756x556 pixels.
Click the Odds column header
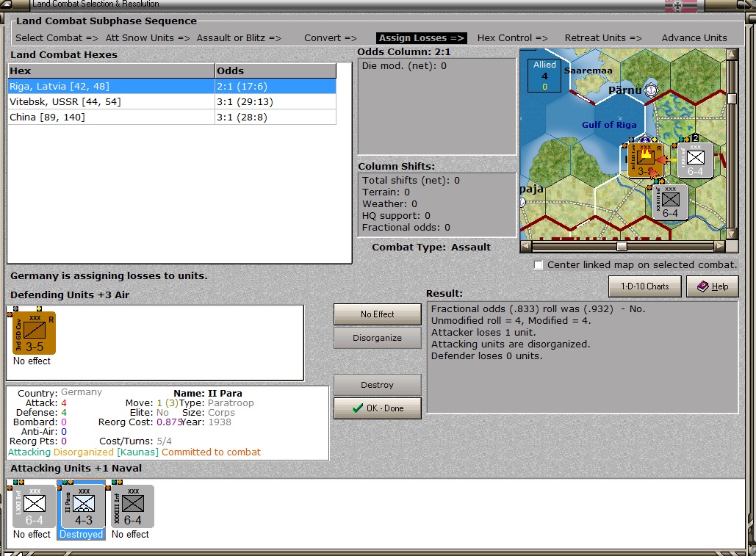click(276, 71)
